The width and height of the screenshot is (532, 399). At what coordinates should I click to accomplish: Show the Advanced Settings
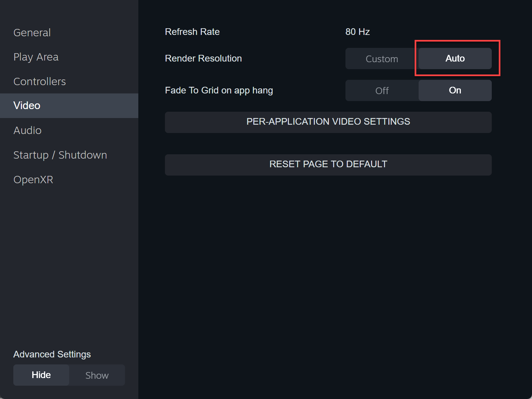click(x=97, y=375)
